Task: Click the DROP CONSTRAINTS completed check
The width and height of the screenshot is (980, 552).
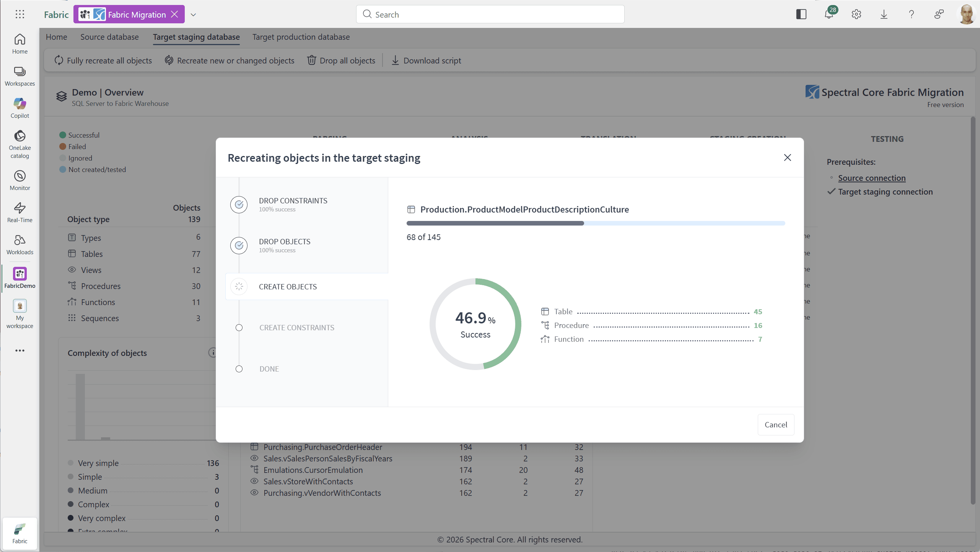Action: [239, 205]
